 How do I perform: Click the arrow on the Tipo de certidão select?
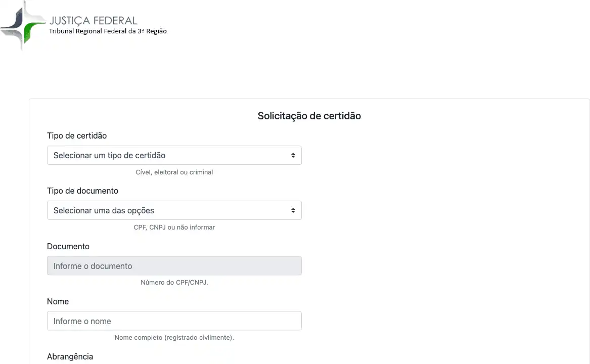(x=293, y=156)
